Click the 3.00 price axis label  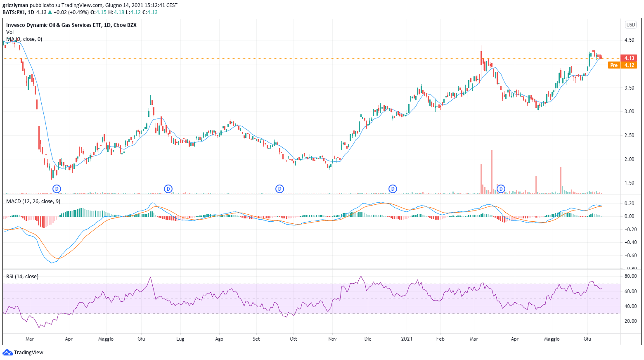click(x=629, y=111)
